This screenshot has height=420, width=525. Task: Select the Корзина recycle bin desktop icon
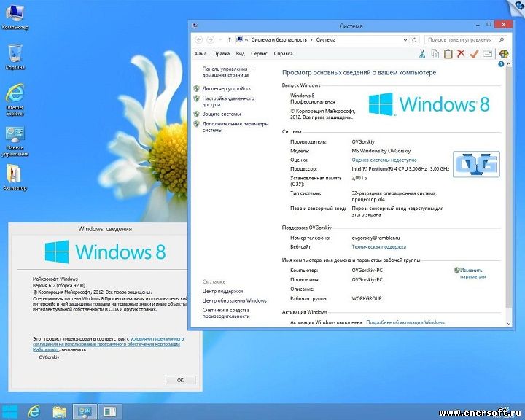(15, 57)
